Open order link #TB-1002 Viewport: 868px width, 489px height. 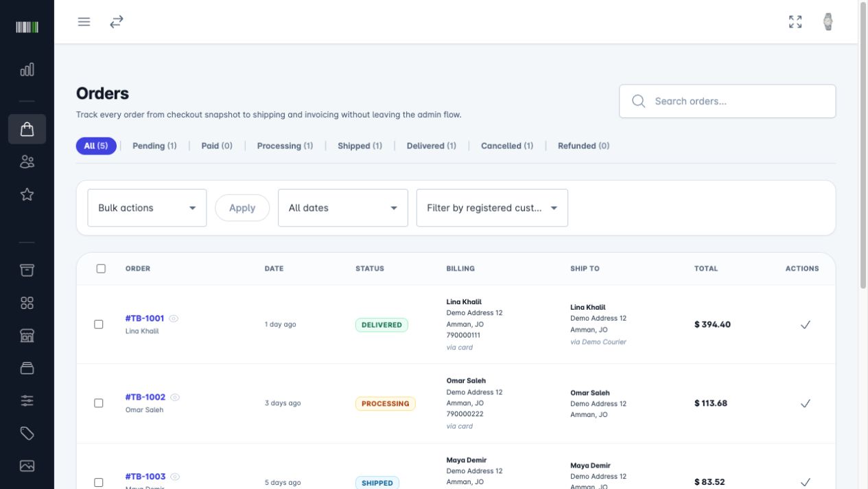click(145, 397)
